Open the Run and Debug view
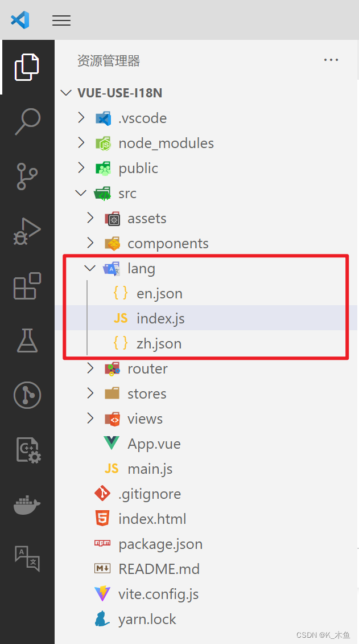The height and width of the screenshot is (644, 359). [x=27, y=231]
